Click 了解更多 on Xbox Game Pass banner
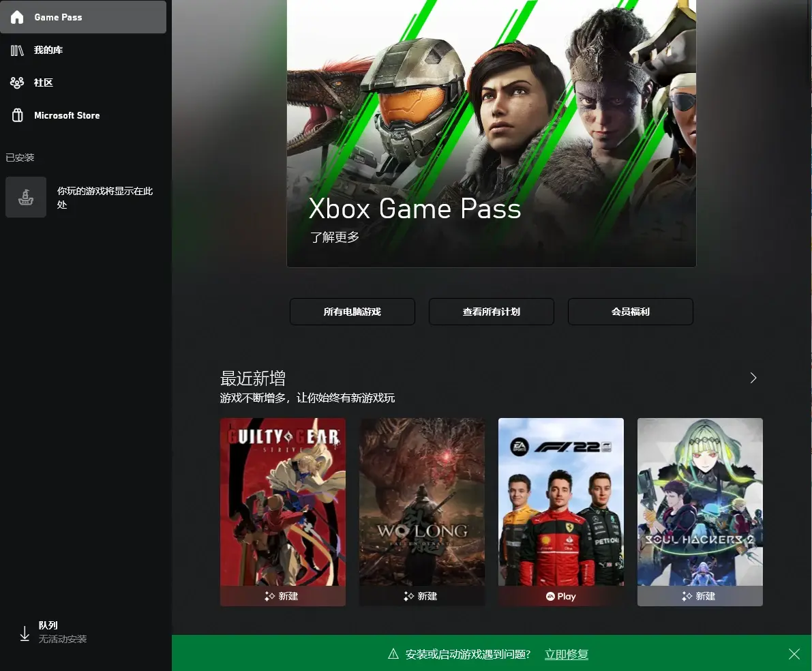 pos(335,237)
